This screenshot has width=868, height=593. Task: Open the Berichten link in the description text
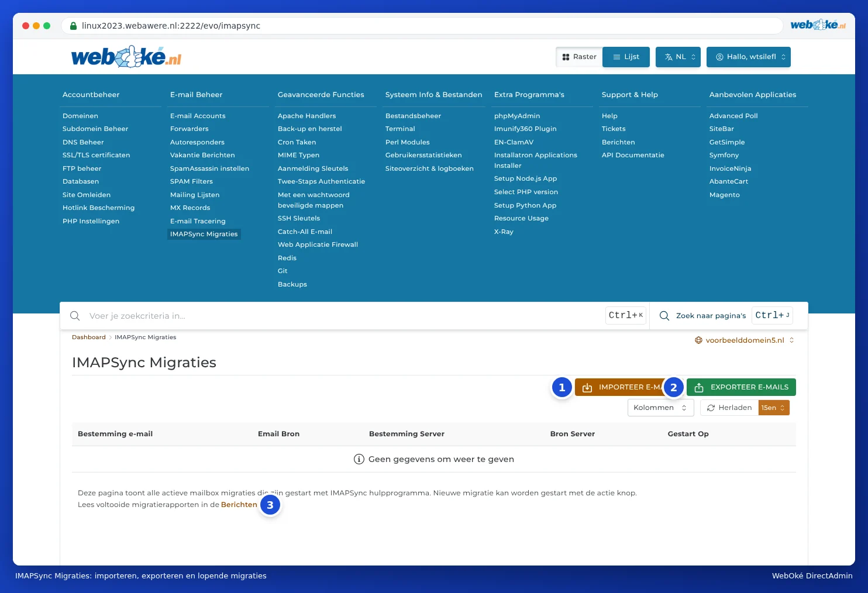239,505
